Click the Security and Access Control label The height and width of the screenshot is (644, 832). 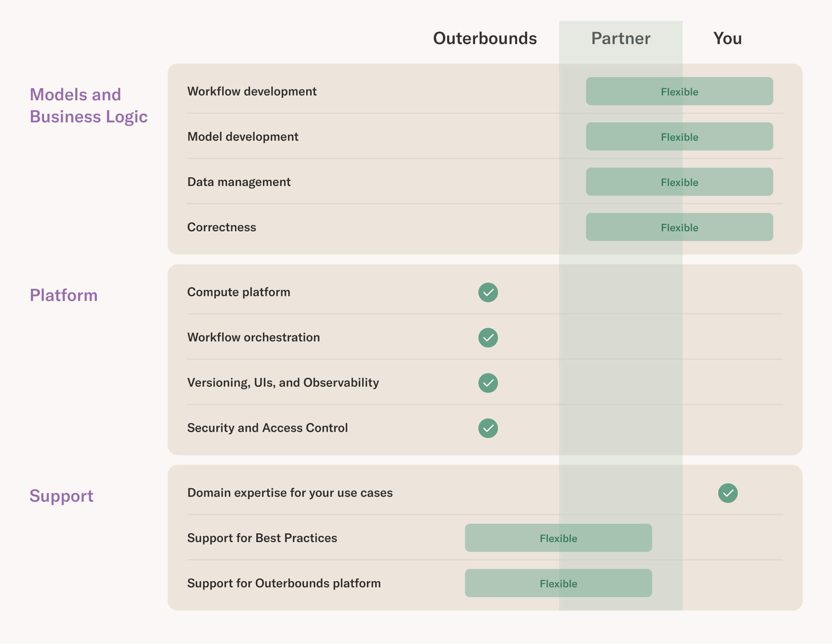[x=267, y=428]
